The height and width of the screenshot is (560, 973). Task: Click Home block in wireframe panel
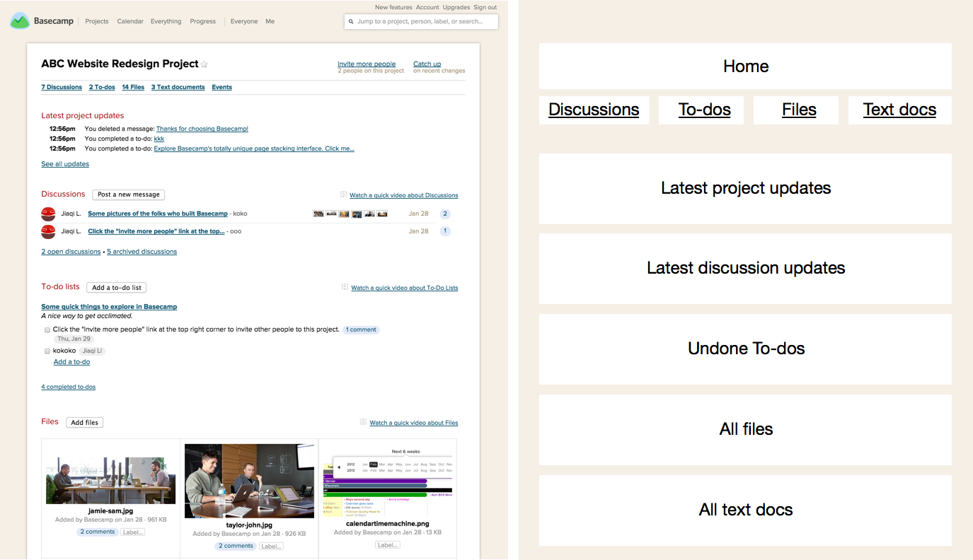click(745, 66)
